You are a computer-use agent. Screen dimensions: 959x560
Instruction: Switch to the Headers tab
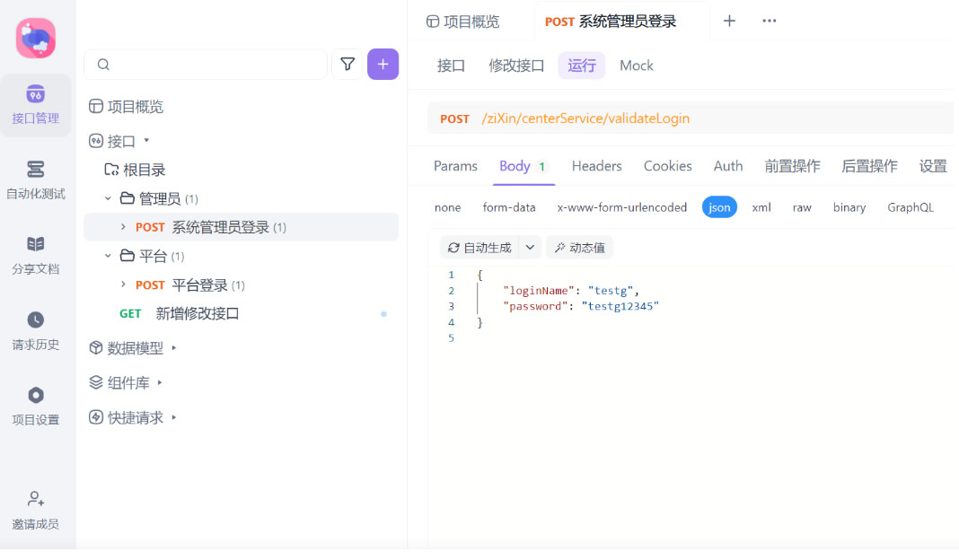596,166
